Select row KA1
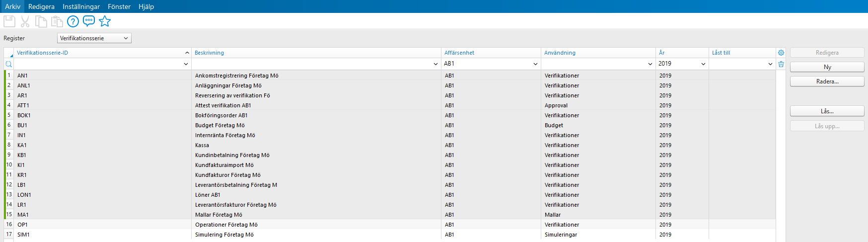The image size is (868, 242). (x=390, y=145)
